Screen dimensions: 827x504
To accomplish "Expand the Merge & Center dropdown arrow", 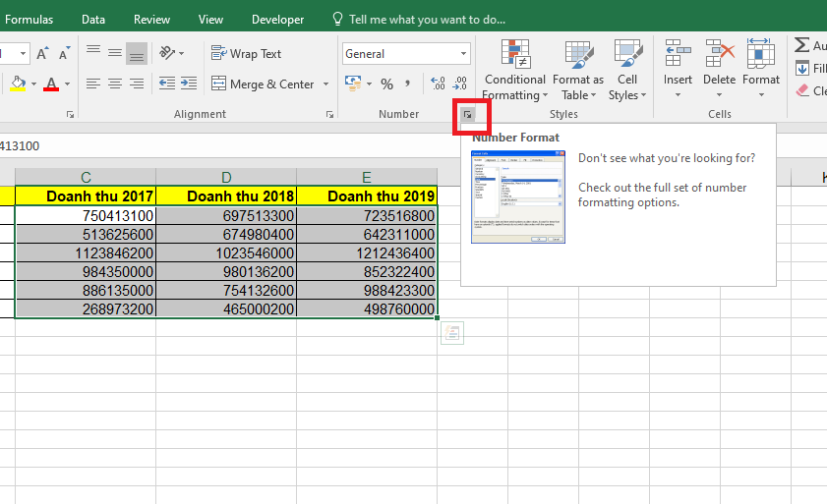I will click(326, 84).
